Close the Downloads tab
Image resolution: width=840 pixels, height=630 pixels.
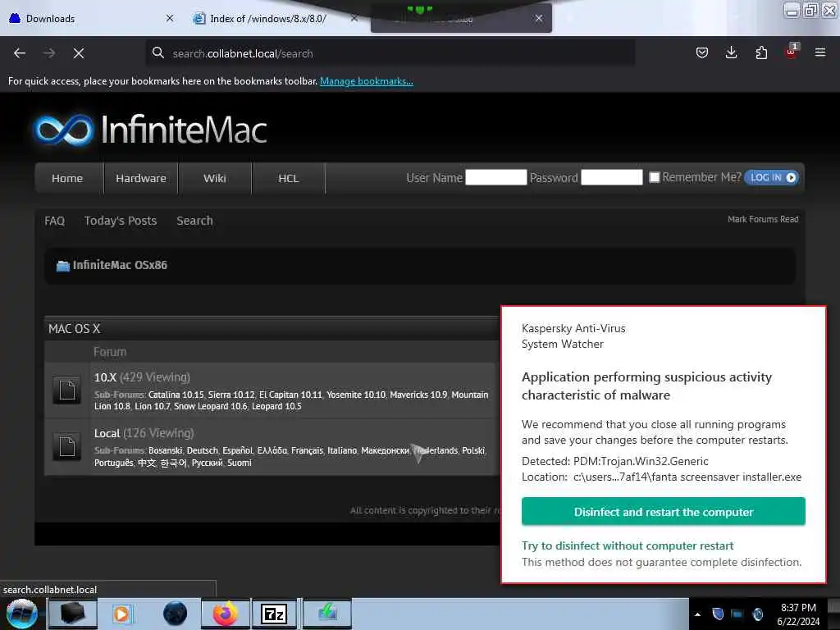[170, 18]
